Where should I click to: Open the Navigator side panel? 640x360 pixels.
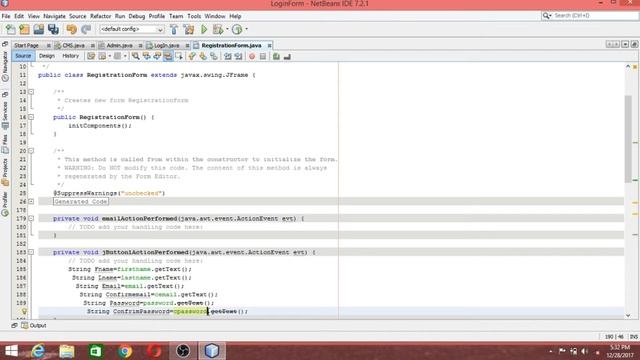(5, 66)
